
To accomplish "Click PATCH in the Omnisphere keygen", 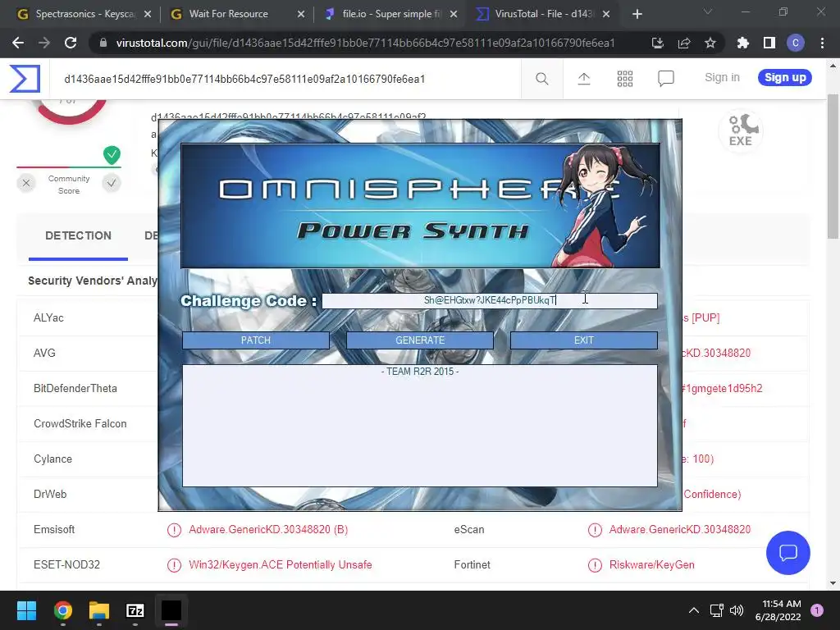I will pyautogui.click(x=256, y=340).
